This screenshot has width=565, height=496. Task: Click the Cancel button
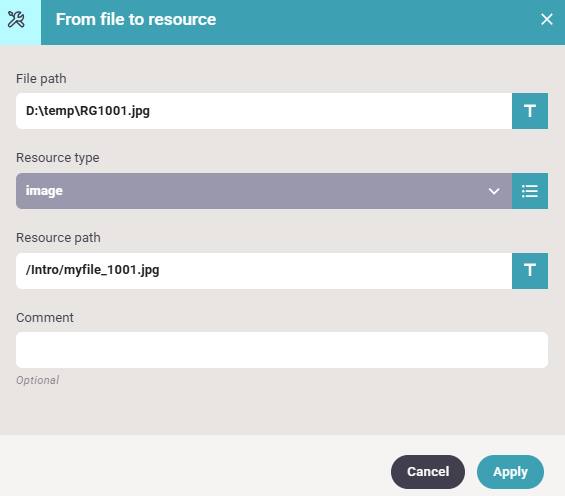[x=428, y=472]
